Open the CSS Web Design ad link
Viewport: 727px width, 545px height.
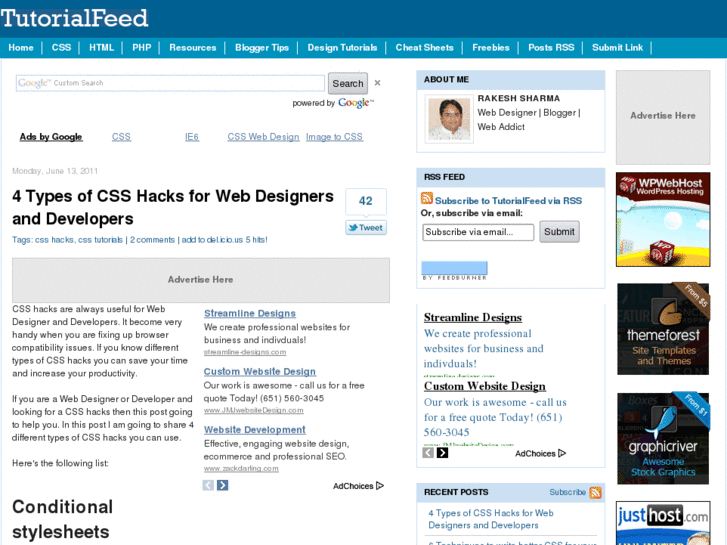tap(263, 137)
